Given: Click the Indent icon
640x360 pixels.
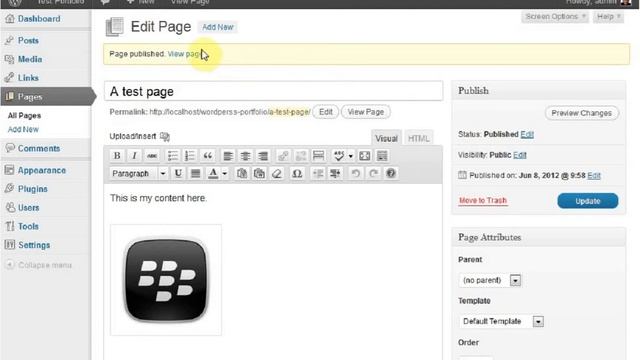Looking at the screenshot, I should [336, 173].
